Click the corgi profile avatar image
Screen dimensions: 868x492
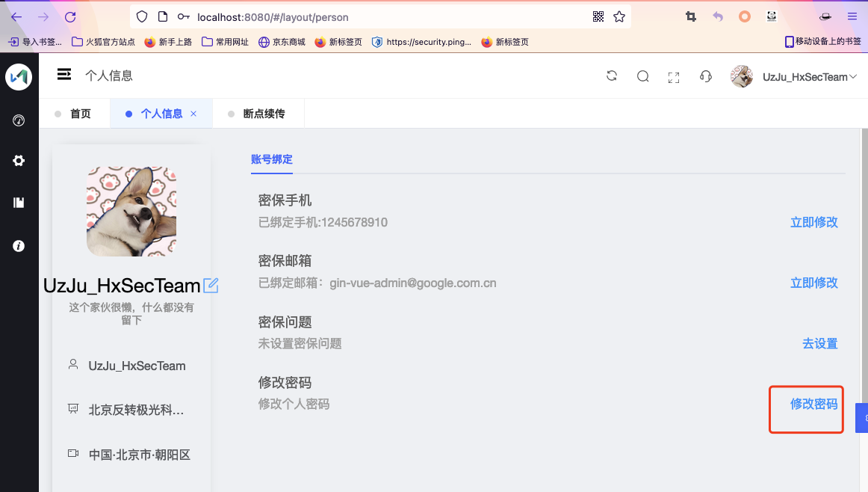click(x=131, y=212)
